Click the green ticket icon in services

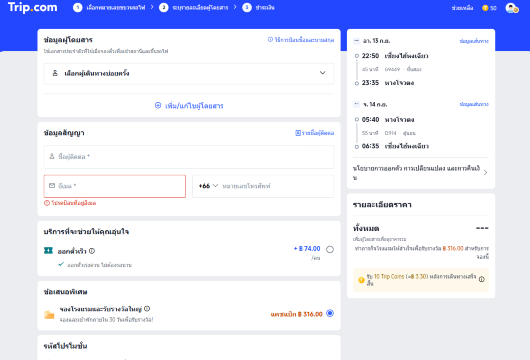(x=48, y=250)
